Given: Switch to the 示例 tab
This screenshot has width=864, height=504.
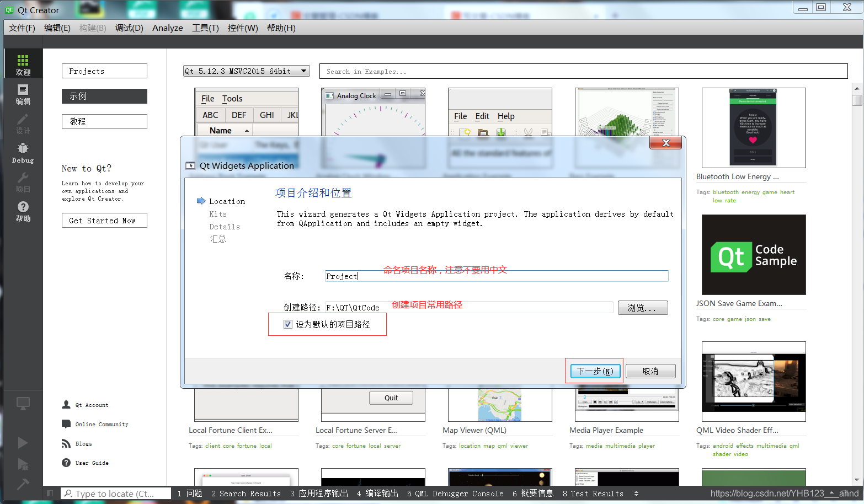Looking at the screenshot, I should 104,96.
